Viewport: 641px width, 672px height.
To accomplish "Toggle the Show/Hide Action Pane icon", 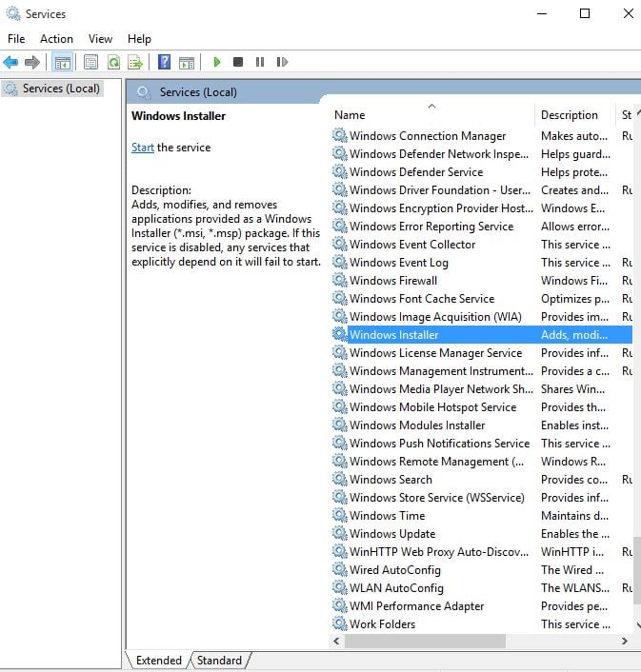I will 187,63.
